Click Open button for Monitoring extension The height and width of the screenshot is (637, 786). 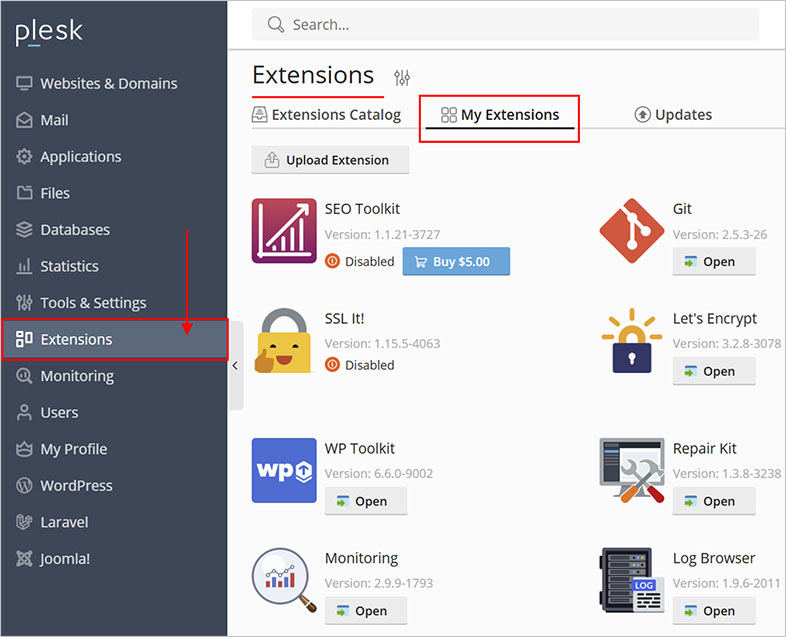pos(366,611)
